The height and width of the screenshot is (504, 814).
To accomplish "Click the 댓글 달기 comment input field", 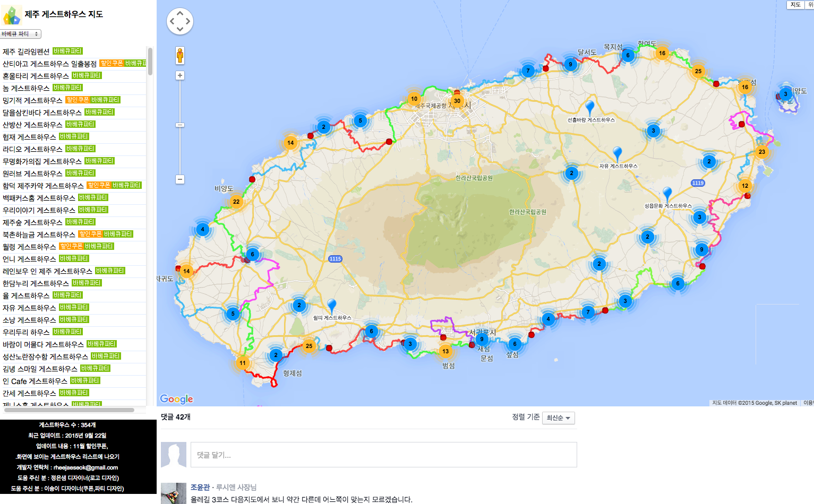I will click(x=383, y=455).
